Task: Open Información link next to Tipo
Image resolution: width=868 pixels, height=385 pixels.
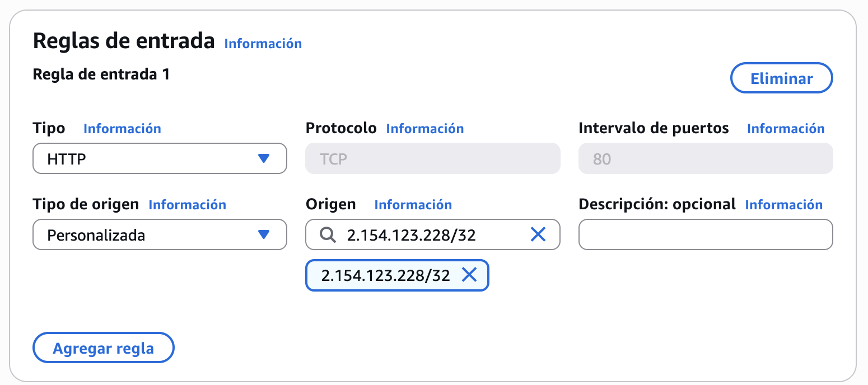Action: point(122,129)
